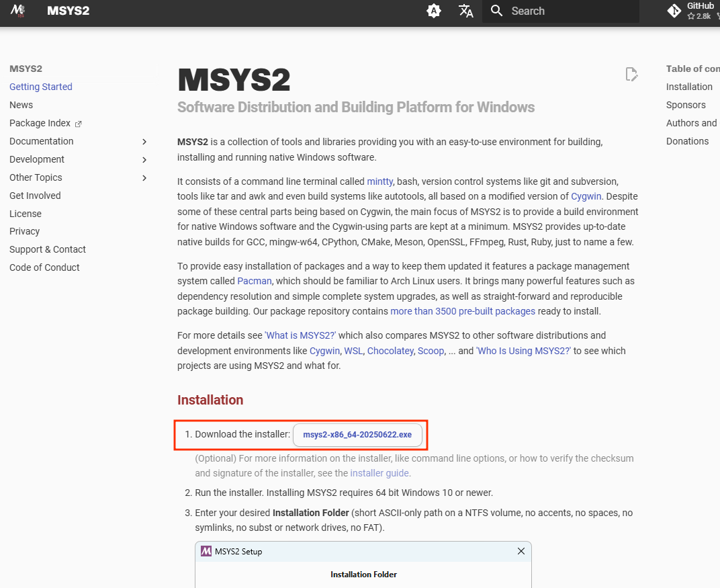The height and width of the screenshot is (588, 720).
Task: Click the MSYS2 Setup dialog app icon
Action: click(x=206, y=551)
